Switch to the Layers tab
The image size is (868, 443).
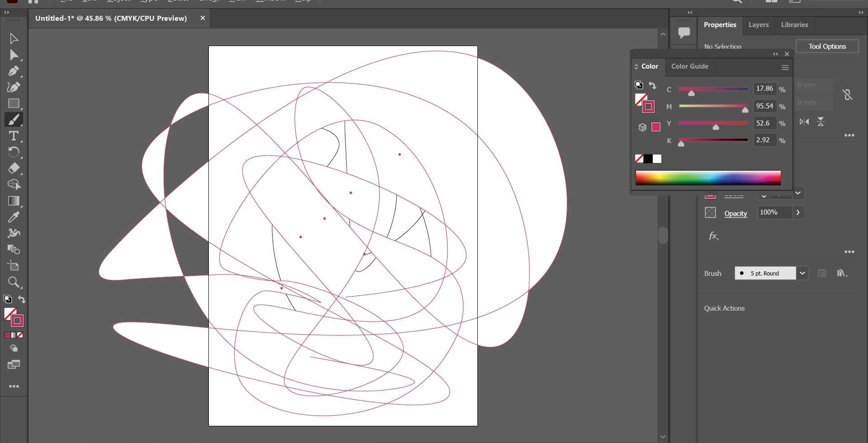click(758, 25)
